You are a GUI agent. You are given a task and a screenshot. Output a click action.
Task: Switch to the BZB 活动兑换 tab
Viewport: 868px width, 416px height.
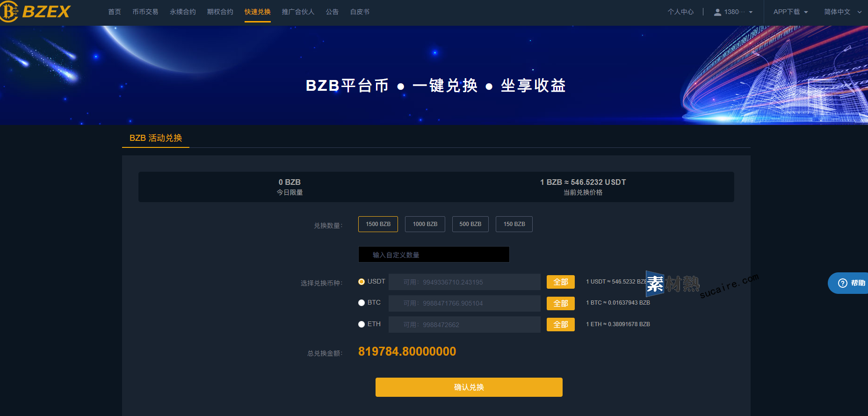[x=156, y=138]
